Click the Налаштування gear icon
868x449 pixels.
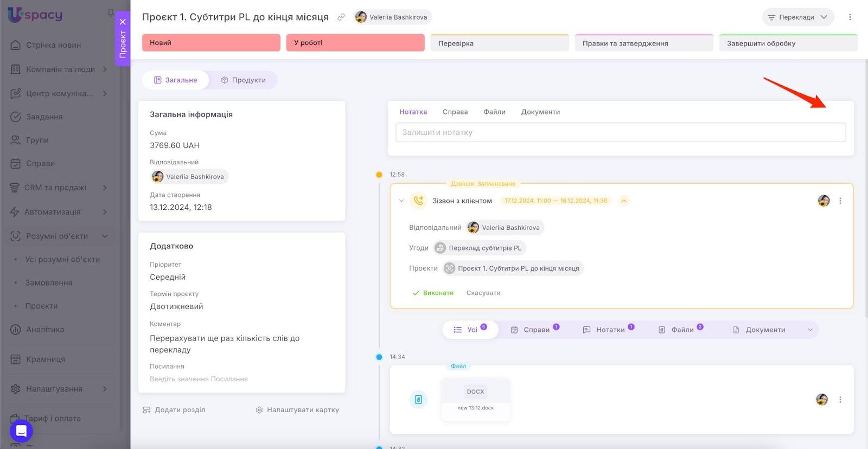click(x=16, y=389)
